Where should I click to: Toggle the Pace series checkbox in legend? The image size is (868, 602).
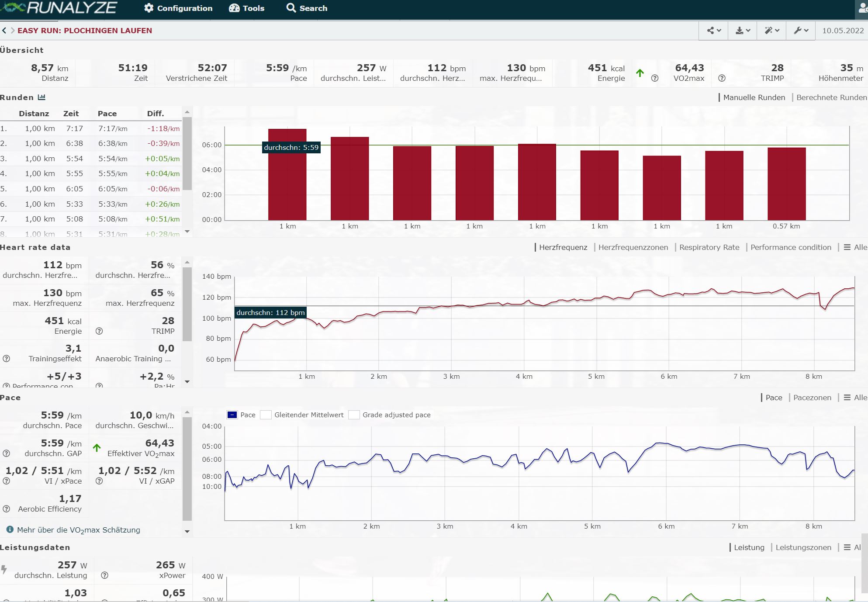click(x=232, y=415)
